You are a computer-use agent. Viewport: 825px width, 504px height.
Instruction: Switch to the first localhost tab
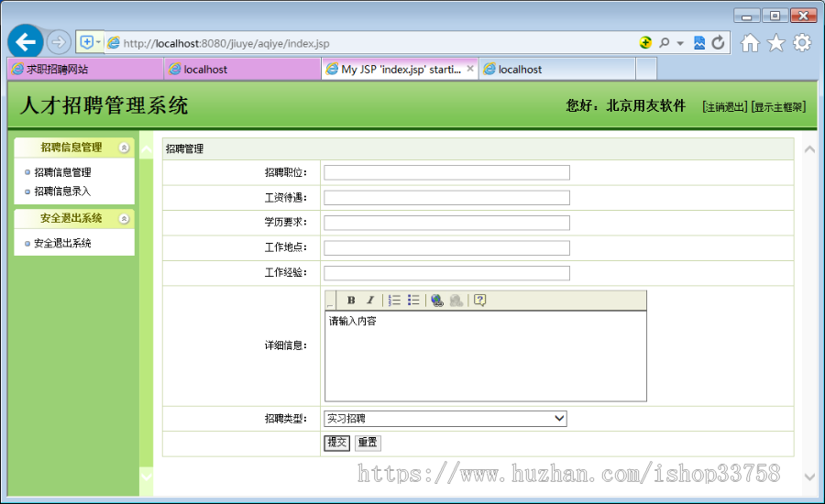[x=243, y=69]
